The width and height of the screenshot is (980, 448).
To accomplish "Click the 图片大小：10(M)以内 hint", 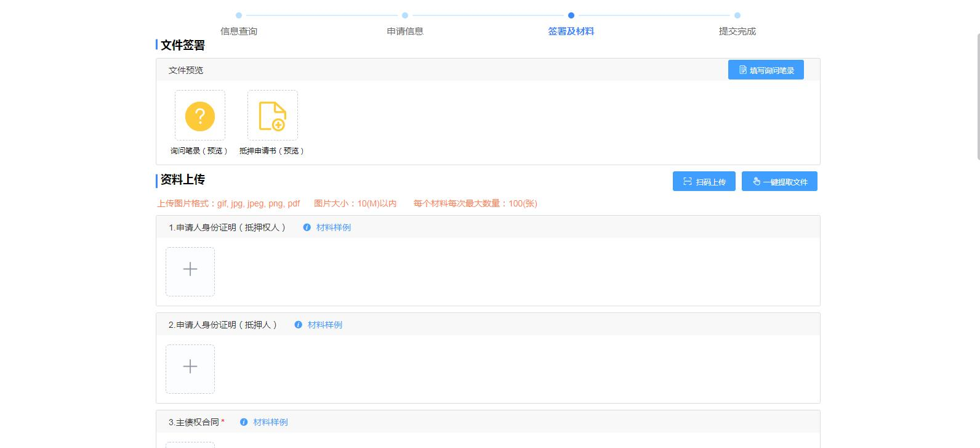I will (355, 203).
